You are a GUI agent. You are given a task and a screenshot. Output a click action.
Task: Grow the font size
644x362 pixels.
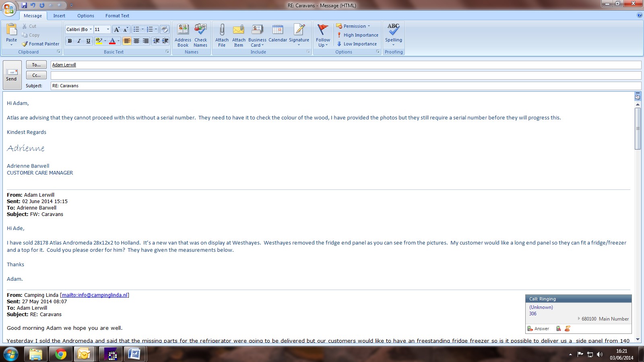117,29
